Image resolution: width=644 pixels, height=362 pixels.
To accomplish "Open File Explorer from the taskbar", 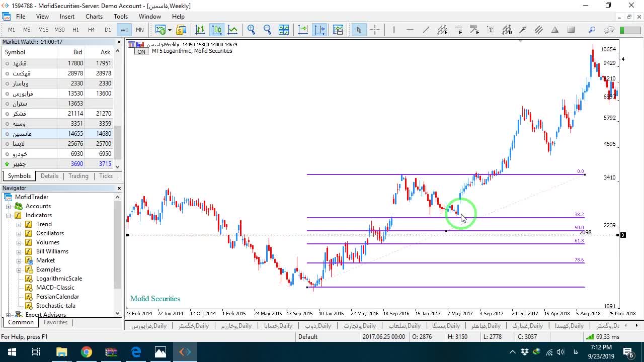I will click(62, 352).
